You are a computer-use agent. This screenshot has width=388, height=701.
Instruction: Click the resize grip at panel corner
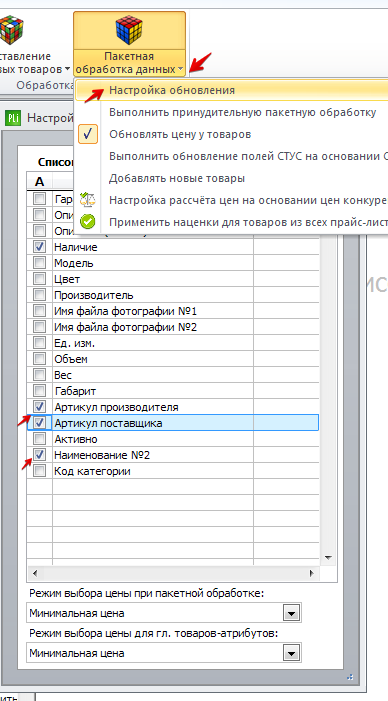tap(350, 676)
